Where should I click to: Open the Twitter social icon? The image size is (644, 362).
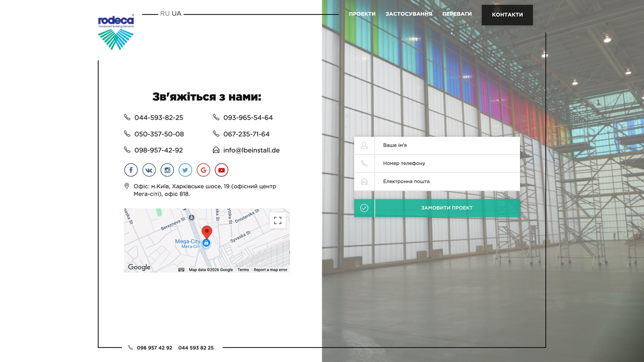(x=185, y=170)
